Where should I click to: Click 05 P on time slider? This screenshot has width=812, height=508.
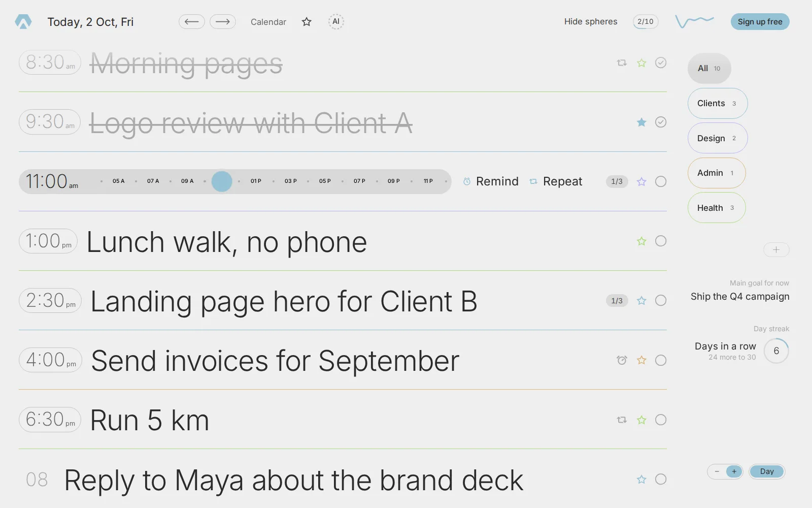pyautogui.click(x=325, y=181)
